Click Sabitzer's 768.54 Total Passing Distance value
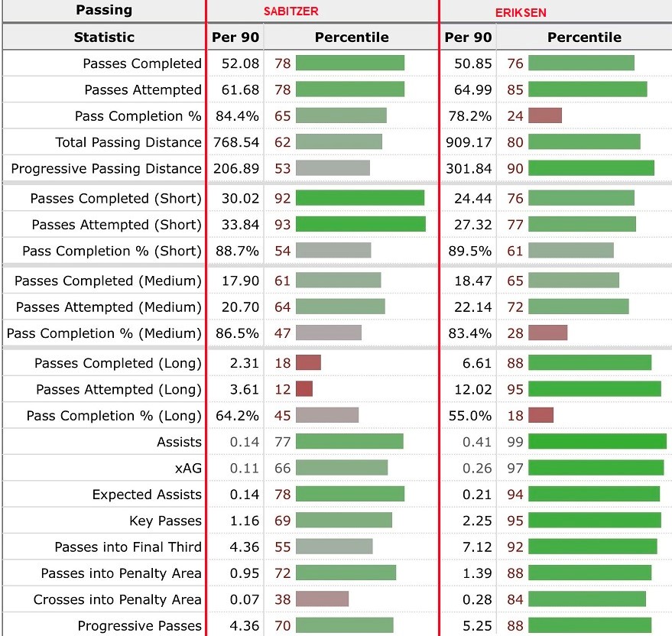The width and height of the screenshot is (672, 636). (234, 142)
